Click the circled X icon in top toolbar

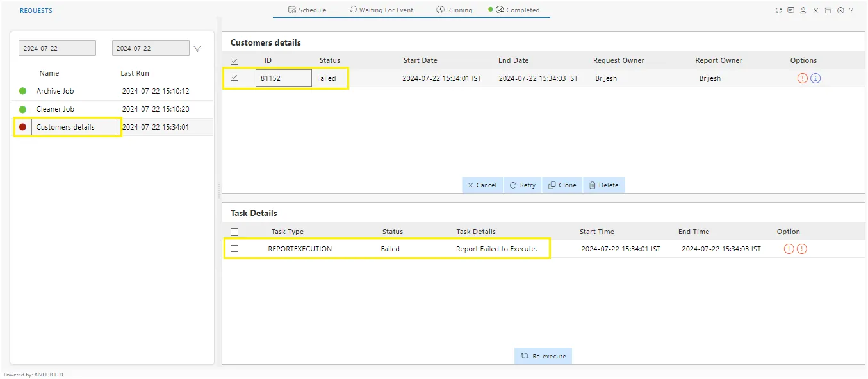point(840,10)
